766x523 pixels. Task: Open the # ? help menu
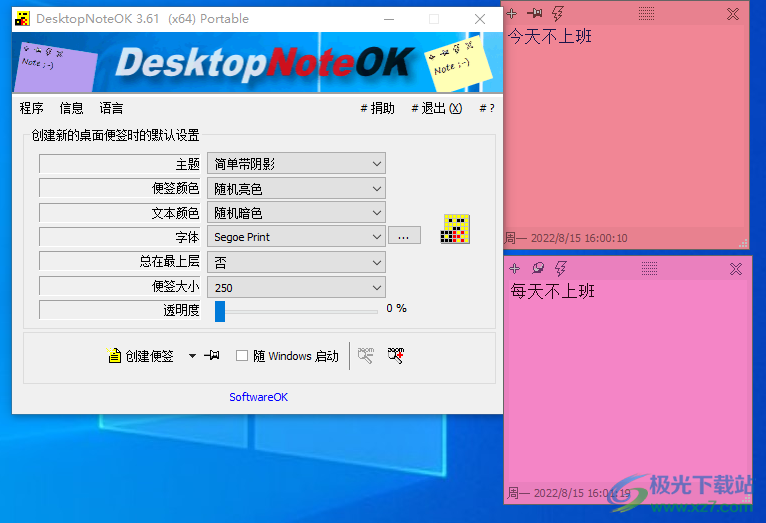[487, 108]
